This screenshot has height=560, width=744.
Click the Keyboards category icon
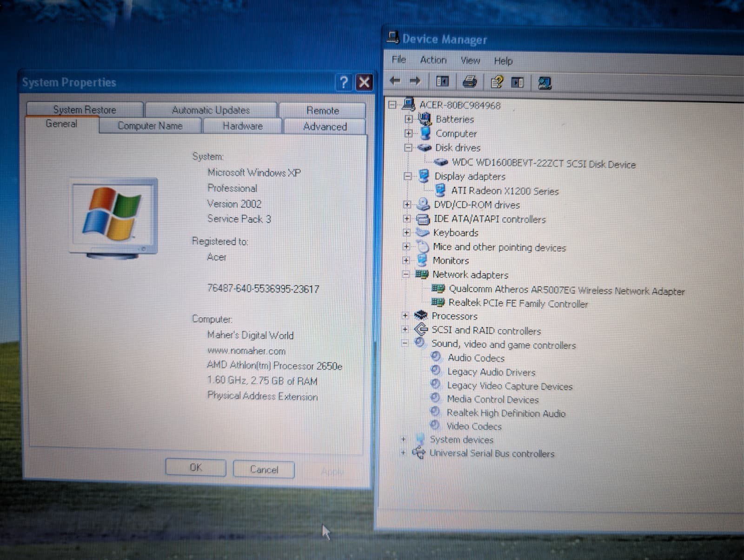click(x=422, y=232)
